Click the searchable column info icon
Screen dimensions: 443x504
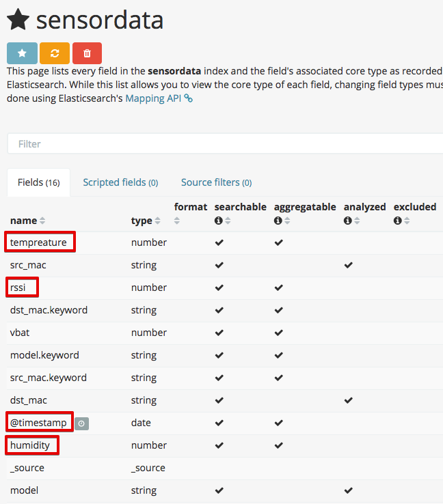click(x=219, y=221)
